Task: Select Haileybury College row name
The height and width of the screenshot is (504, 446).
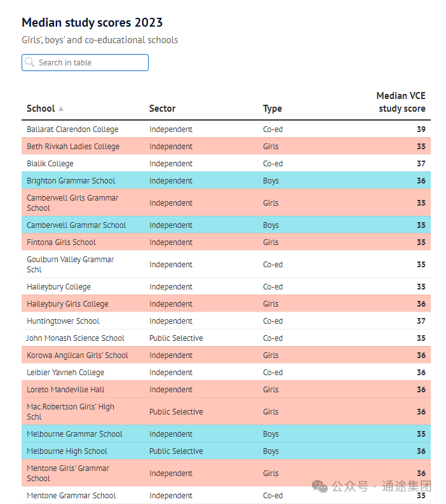Action: tap(58, 287)
